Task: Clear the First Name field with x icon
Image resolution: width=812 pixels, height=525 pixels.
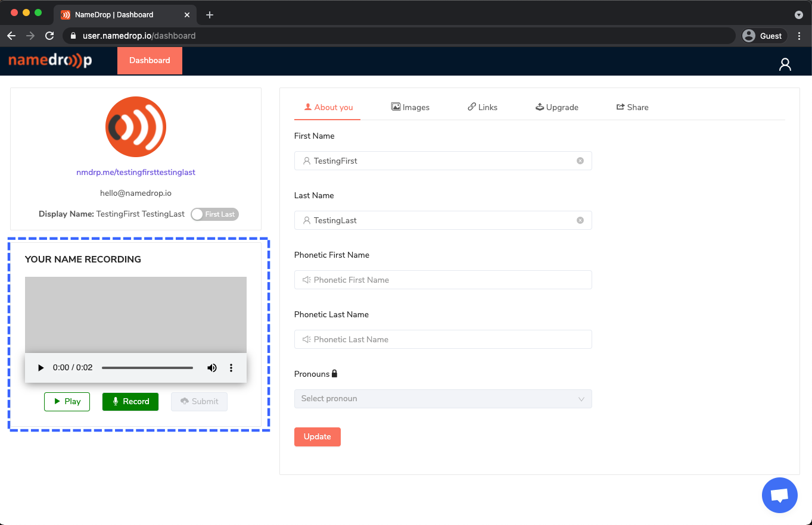Action: [x=580, y=161]
